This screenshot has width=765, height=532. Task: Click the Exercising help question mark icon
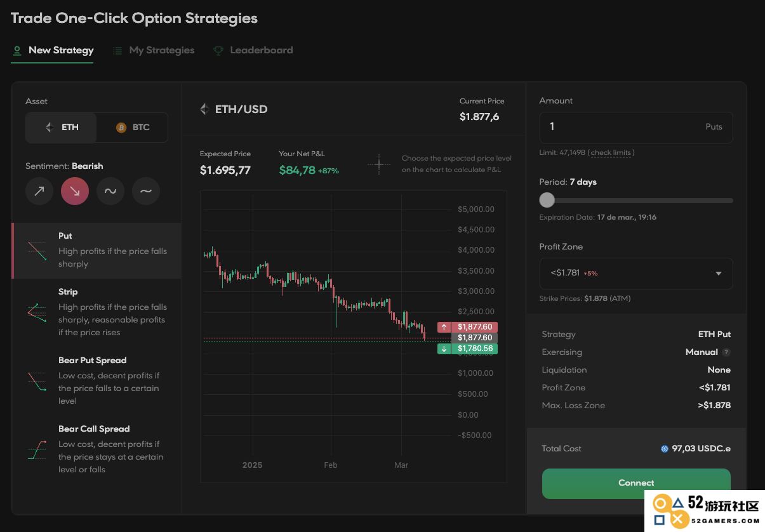click(726, 352)
